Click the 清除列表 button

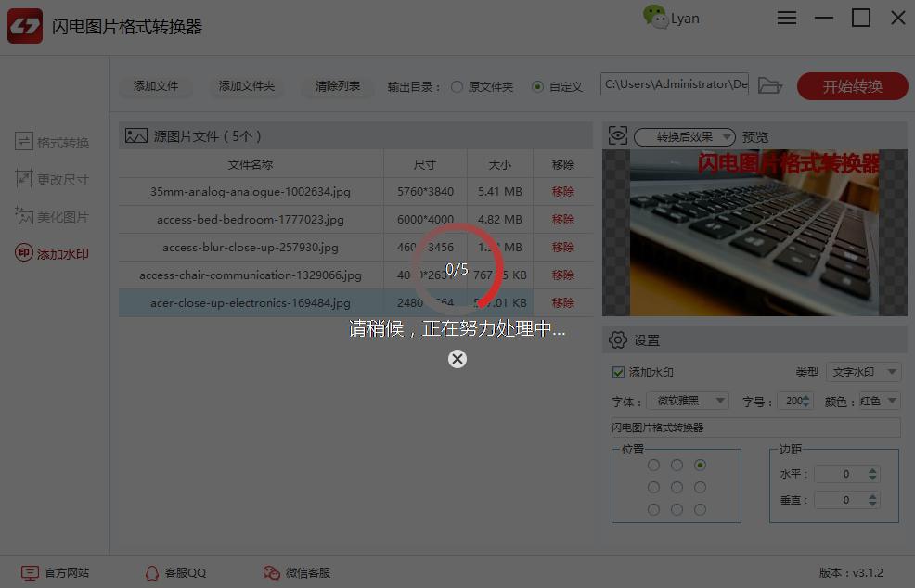(x=337, y=86)
